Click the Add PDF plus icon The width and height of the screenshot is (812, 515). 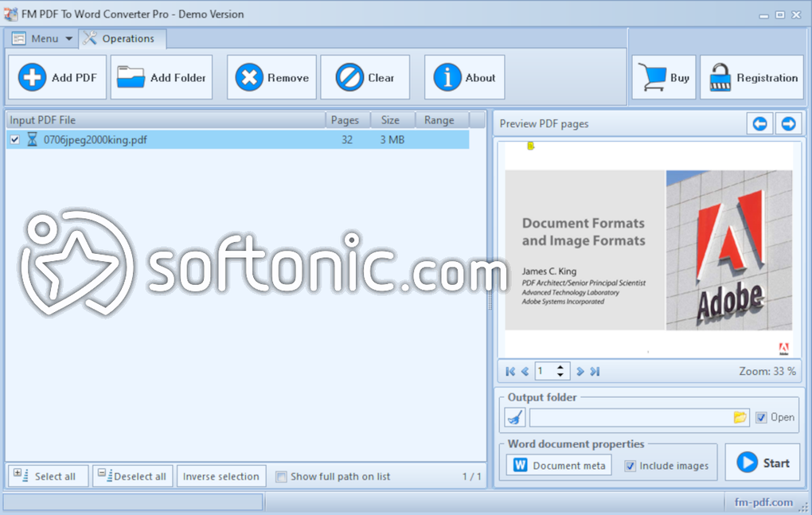coord(32,78)
